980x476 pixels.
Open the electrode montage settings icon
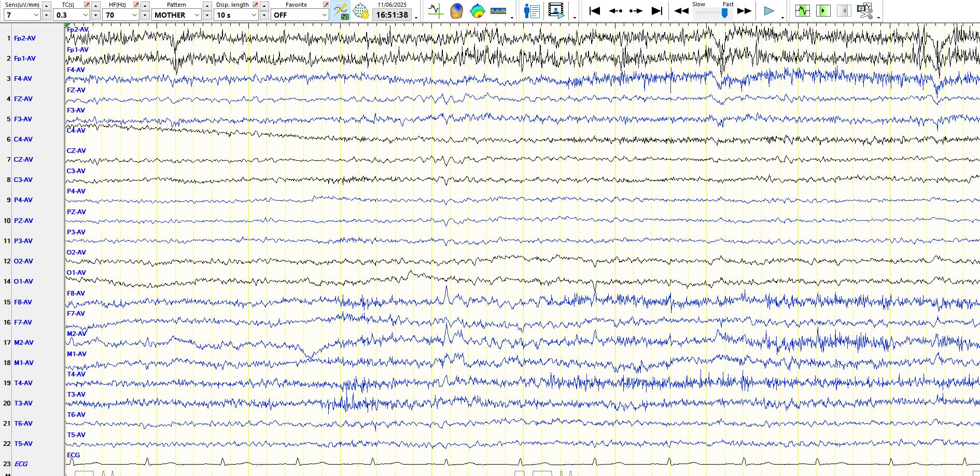coord(360,11)
